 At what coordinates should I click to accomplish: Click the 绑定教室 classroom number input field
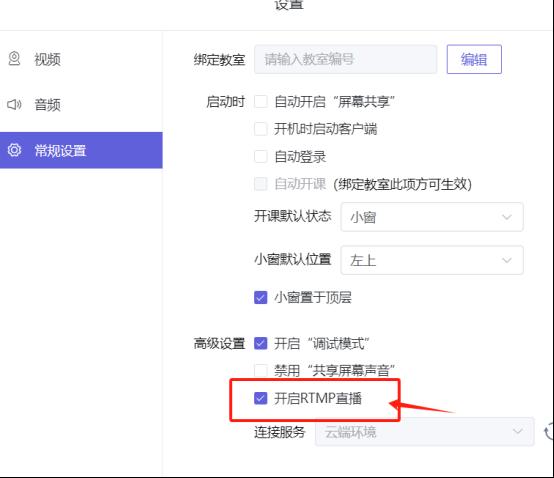pos(345,59)
